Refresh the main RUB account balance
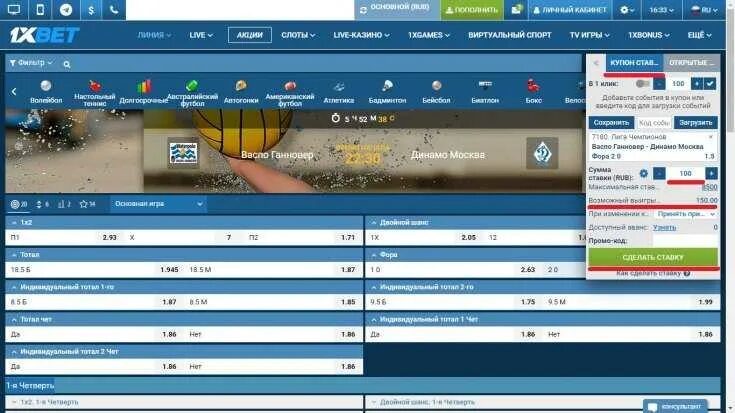 tap(363, 10)
